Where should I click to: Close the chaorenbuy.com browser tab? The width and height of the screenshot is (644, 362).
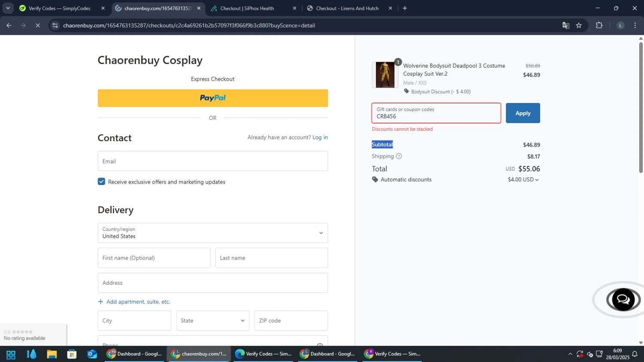[199, 8]
